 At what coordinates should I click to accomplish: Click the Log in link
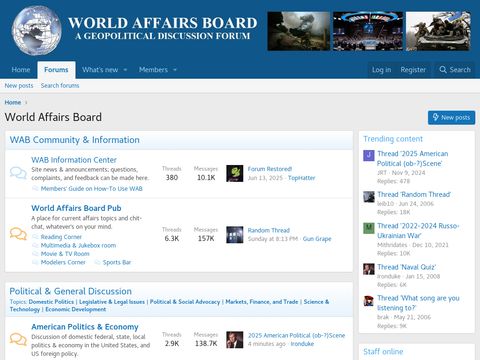[x=381, y=70]
